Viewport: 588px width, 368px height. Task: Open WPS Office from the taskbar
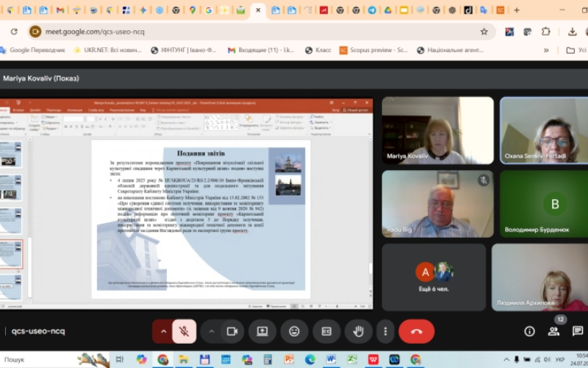click(373, 359)
